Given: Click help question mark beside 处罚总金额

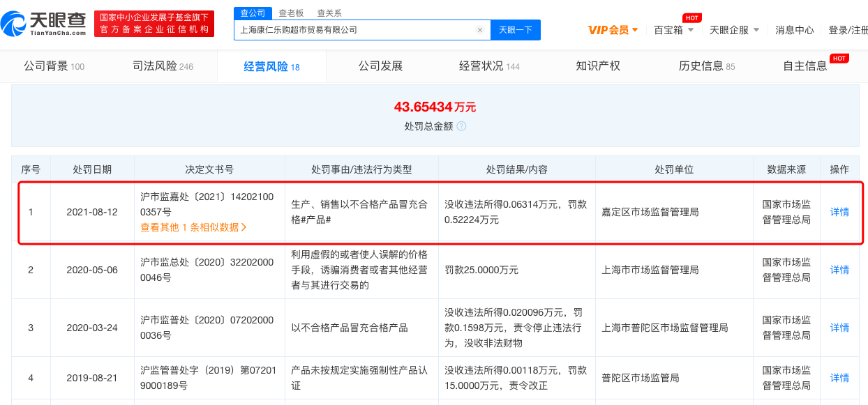Looking at the screenshot, I should 461,126.
